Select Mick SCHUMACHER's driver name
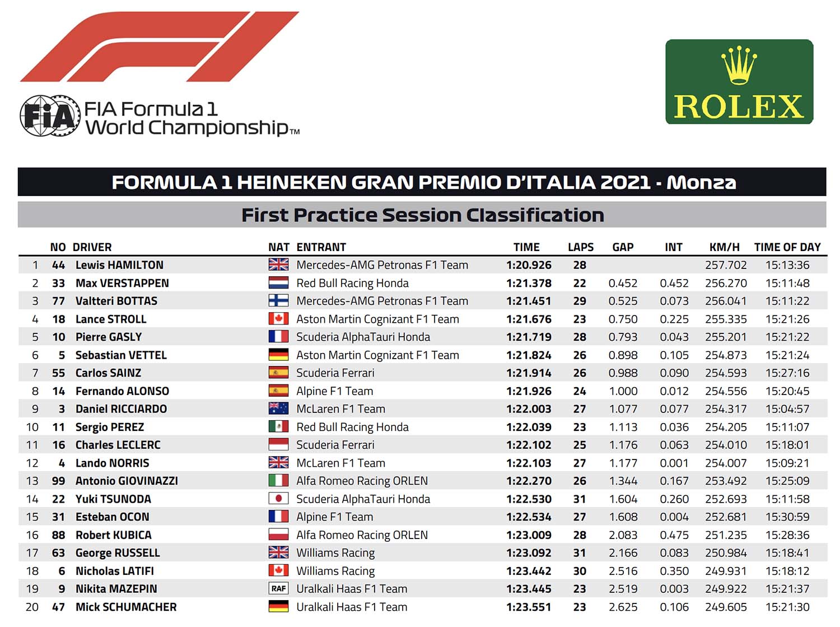 coord(126,607)
